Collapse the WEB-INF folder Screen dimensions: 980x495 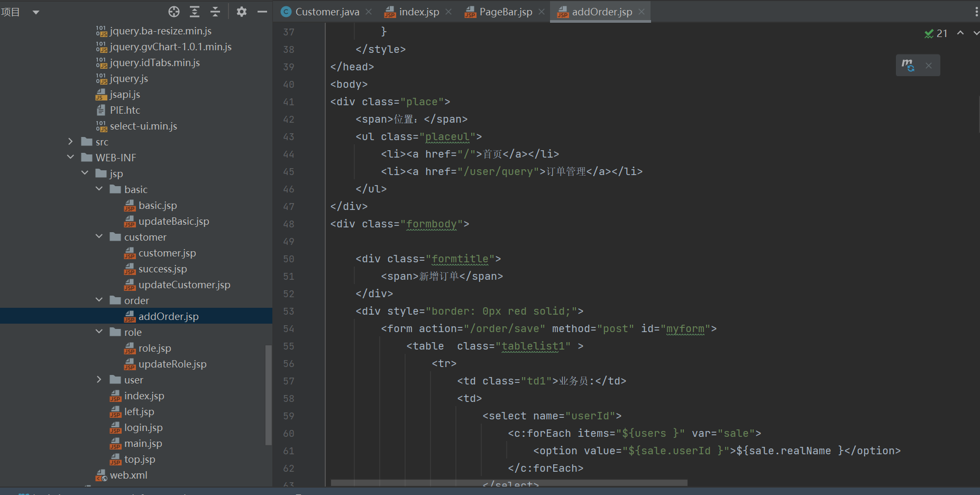tap(70, 158)
